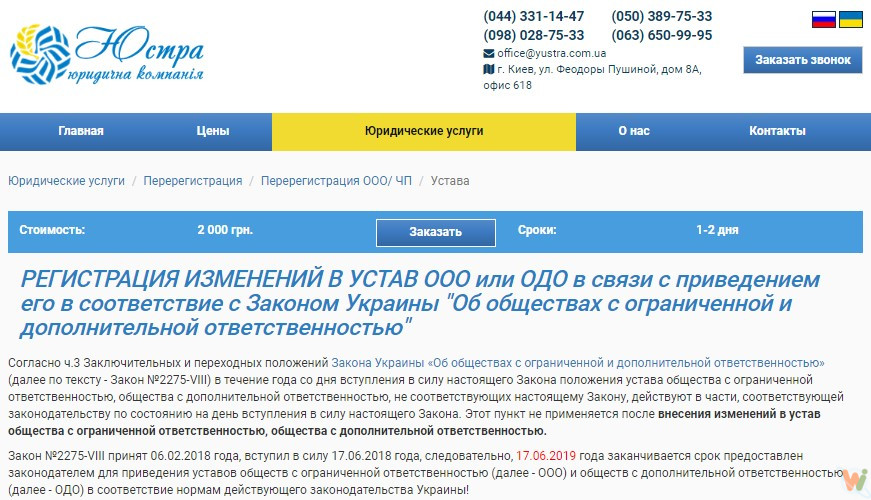Open the Главная menu item
This screenshot has width=871, height=500.
pos(81,131)
